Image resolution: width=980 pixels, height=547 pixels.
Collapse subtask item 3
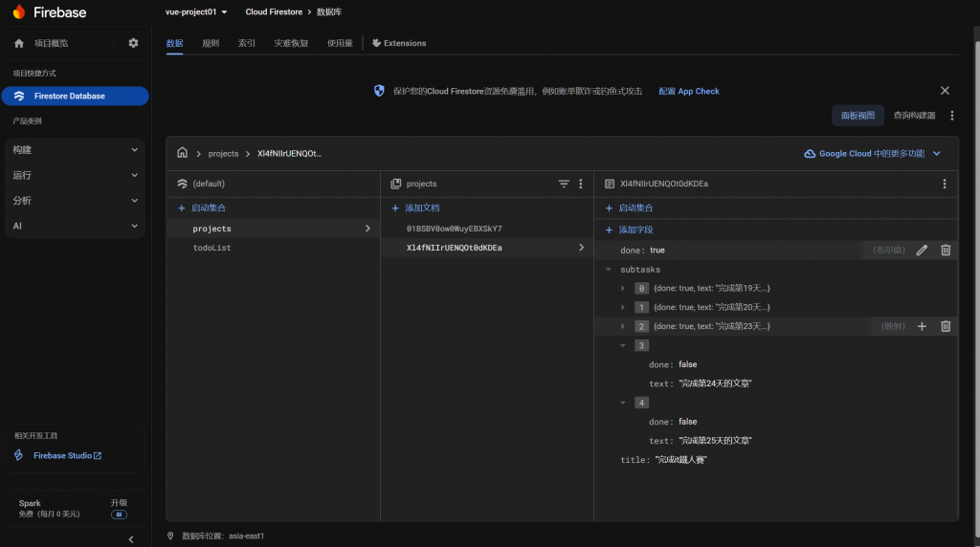(622, 345)
